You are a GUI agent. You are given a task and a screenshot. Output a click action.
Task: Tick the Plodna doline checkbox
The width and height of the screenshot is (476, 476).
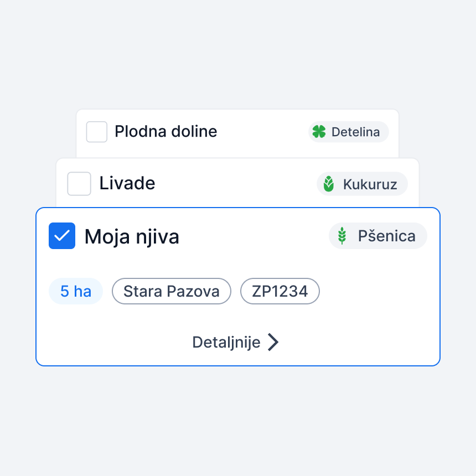pos(96,132)
